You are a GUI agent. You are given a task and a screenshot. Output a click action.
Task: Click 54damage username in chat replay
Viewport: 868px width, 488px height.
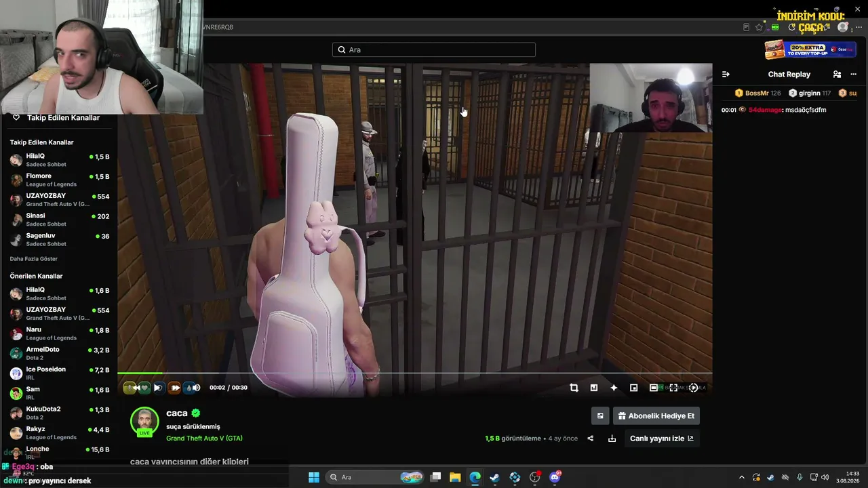[x=766, y=110]
